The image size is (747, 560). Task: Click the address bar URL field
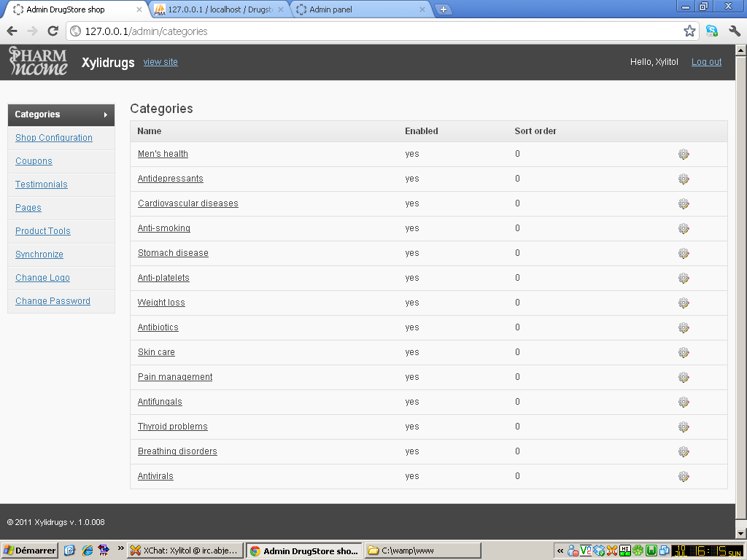pyautogui.click(x=376, y=31)
